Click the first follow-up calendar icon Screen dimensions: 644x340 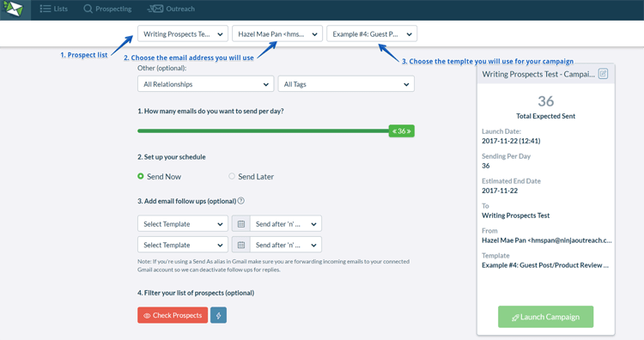241,224
